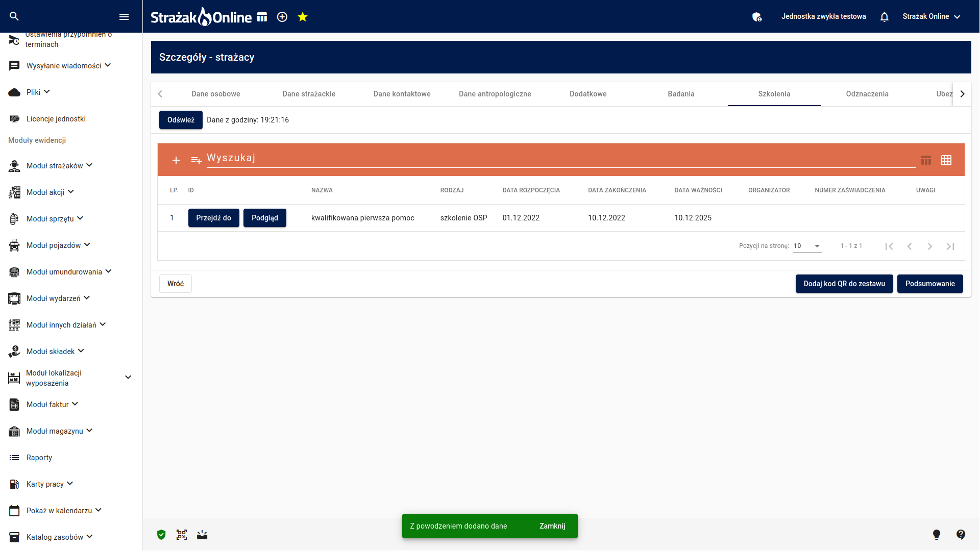Click Przejdź do for kwalifikowana pierwsza pomoc
Viewport: 980px width, 551px height.
coord(213,218)
